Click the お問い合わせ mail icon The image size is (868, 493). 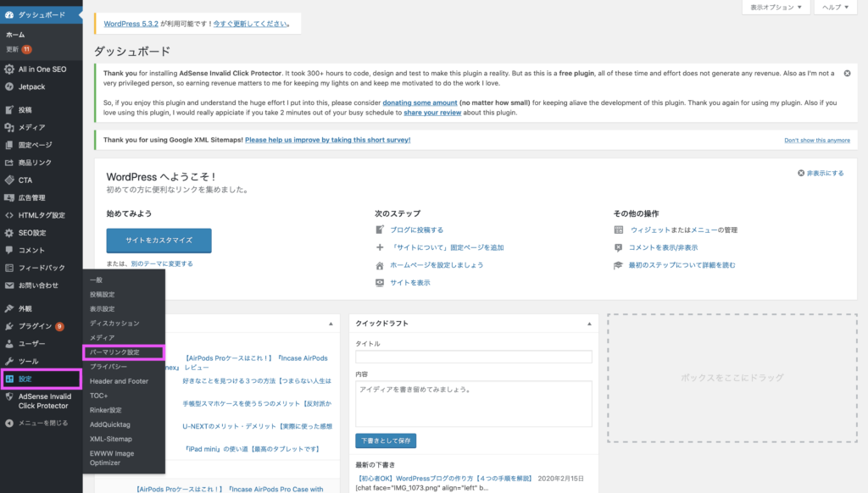8,285
